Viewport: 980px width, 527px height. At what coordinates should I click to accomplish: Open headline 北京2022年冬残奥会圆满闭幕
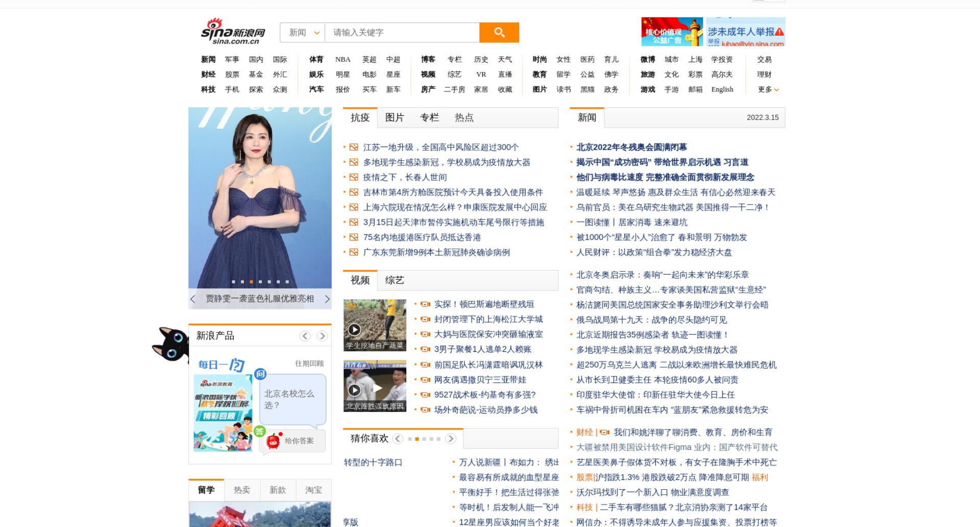632,148
